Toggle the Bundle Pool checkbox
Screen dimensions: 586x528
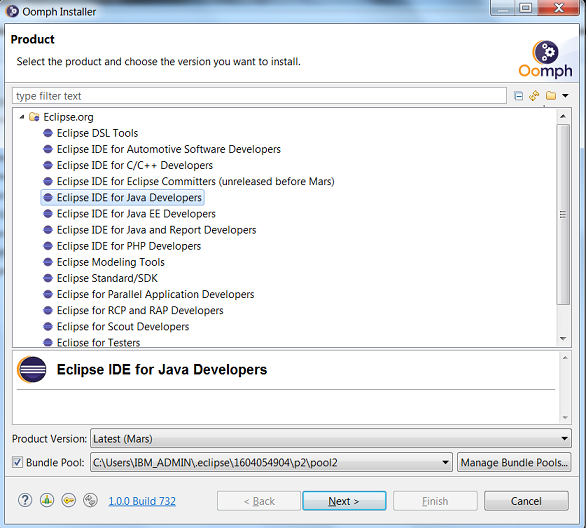17,462
